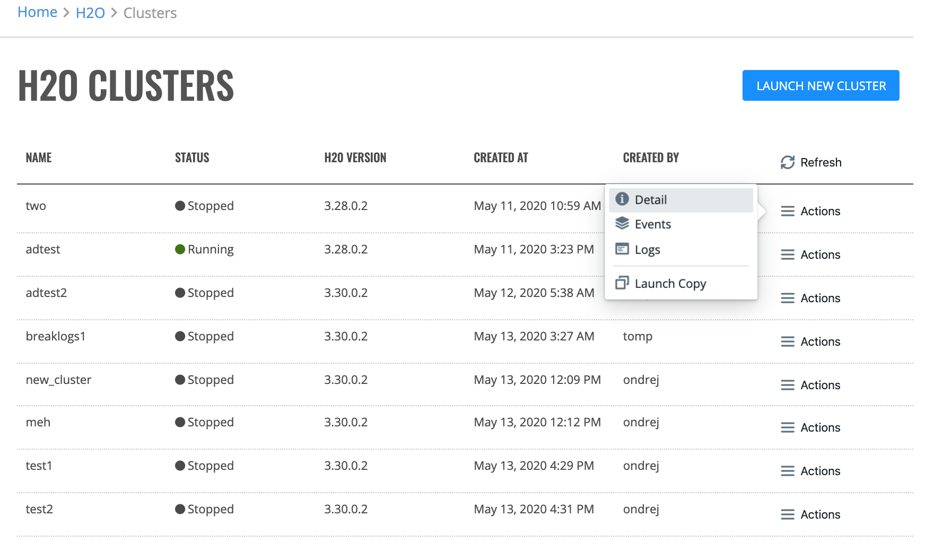
Task: Click 'May 13, 2020 12:12 PM' date cell
Action: (x=537, y=422)
